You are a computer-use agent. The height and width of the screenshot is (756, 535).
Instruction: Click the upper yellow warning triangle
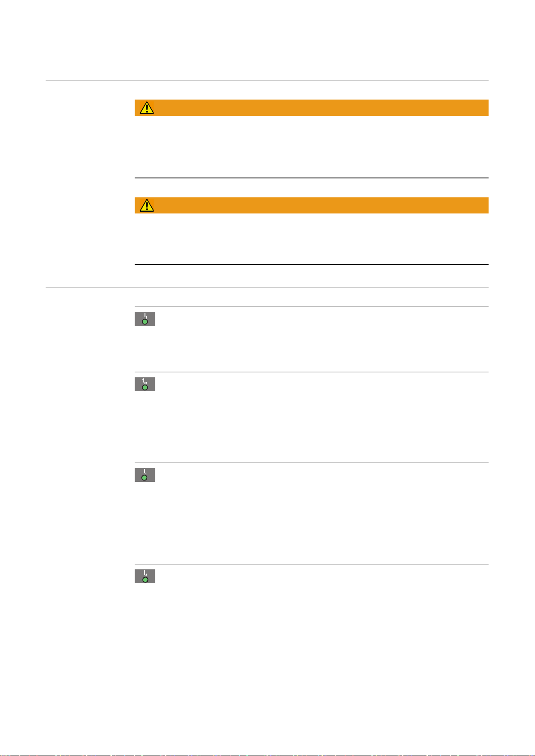pyautogui.click(x=147, y=108)
